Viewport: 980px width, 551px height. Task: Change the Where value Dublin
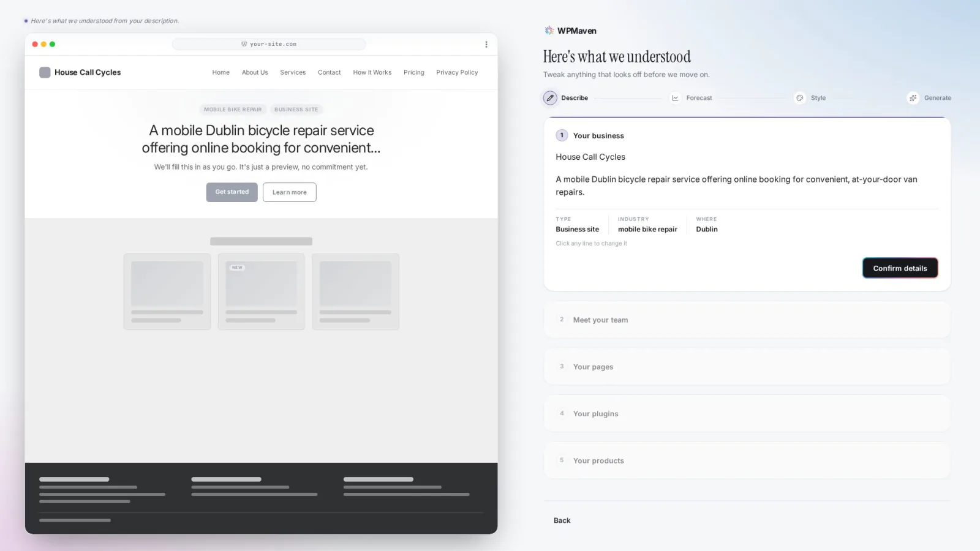707,229
